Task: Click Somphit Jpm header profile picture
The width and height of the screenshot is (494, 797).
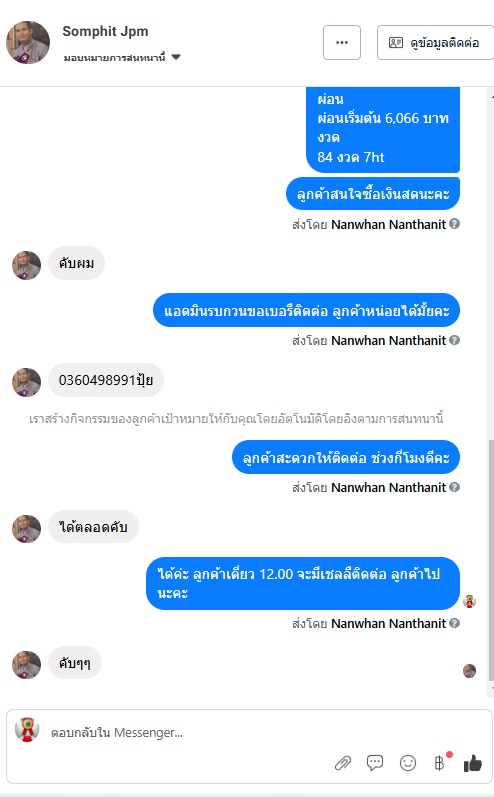Action: click(28, 42)
